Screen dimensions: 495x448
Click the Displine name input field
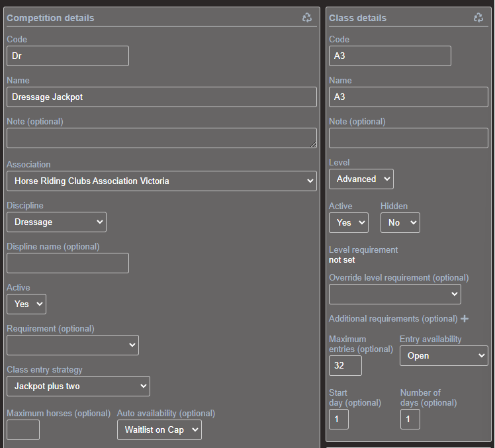(x=67, y=263)
